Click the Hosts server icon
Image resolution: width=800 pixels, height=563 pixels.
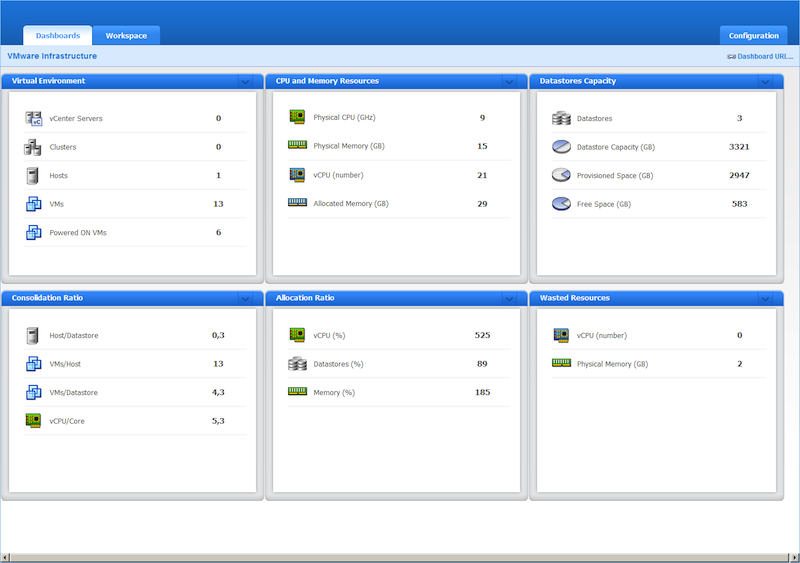click(x=33, y=176)
